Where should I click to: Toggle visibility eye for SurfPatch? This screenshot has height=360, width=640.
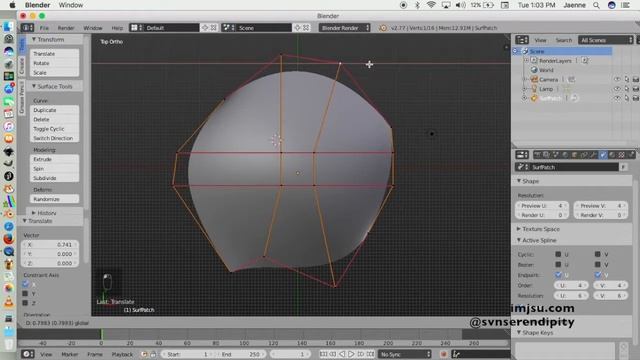click(x=617, y=98)
